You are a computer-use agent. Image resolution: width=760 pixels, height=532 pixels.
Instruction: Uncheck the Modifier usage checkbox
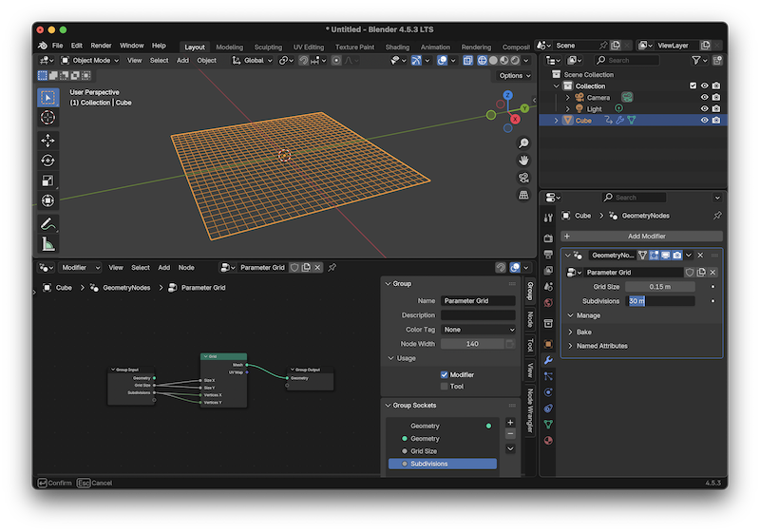click(x=445, y=375)
